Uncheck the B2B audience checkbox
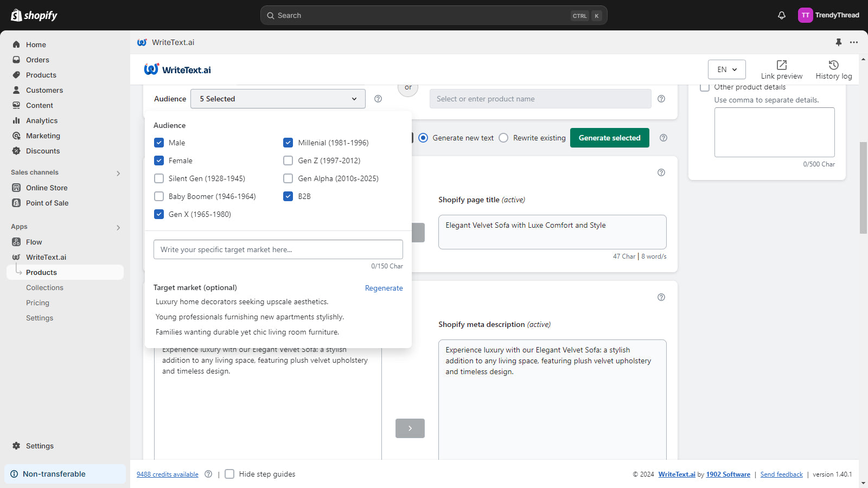Image resolution: width=868 pixels, height=488 pixels. [x=288, y=196]
